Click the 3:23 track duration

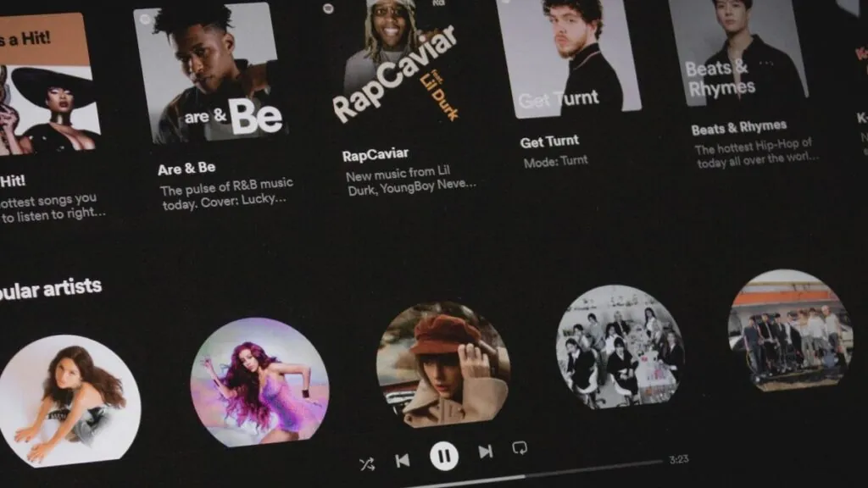point(679,459)
